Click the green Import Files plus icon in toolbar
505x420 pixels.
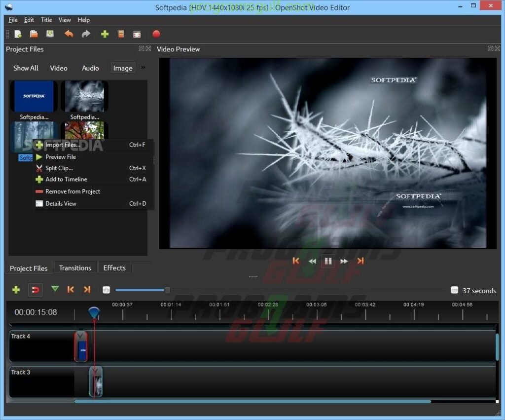pyautogui.click(x=105, y=34)
